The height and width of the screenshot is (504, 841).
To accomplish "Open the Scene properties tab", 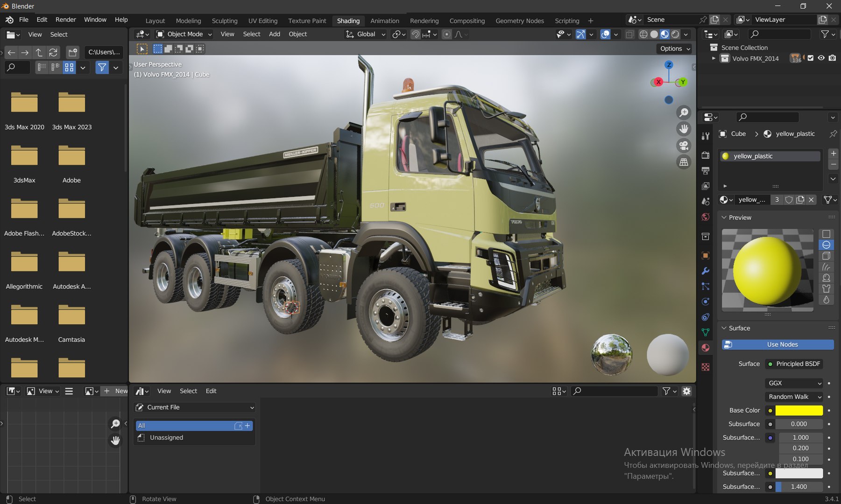I will tap(706, 201).
